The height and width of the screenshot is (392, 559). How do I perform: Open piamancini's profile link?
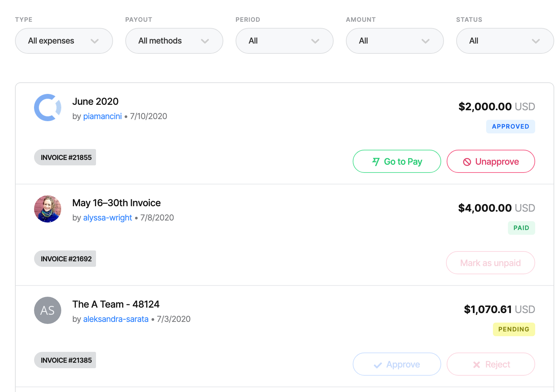(x=102, y=116)
